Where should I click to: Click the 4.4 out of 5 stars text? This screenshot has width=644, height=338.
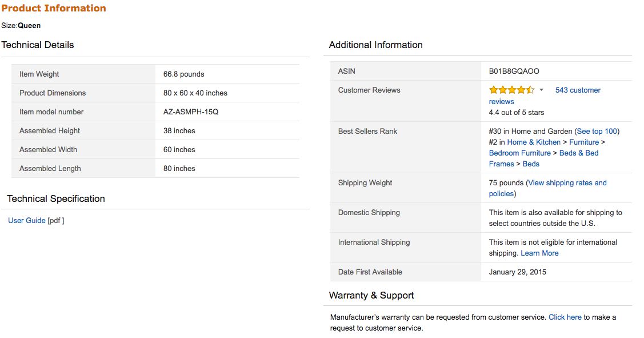[516, 112]
